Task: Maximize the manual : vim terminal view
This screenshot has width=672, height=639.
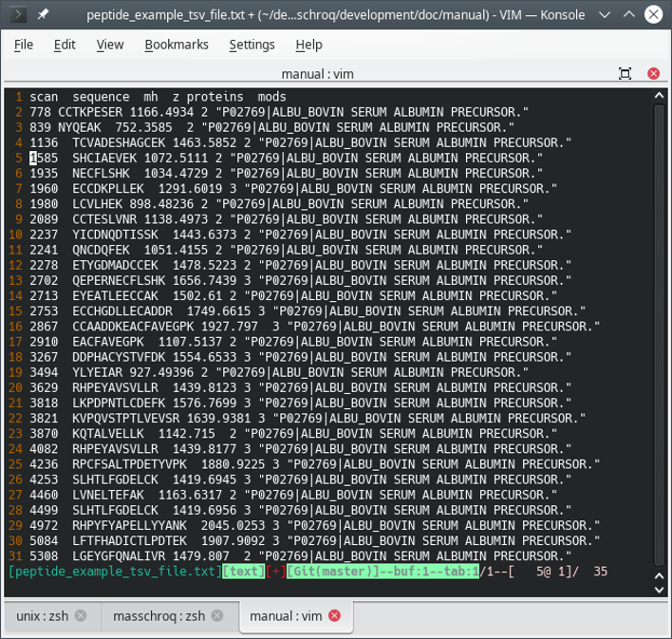Action: pyautogui.click(x=625, y=74)
